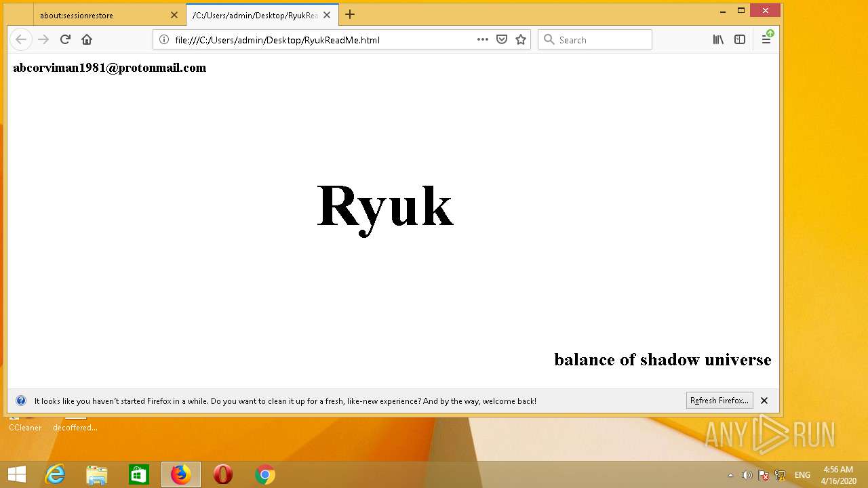Viewport: 868px width, 488px height.
Task: Toggle the sidebar view icon
Action: (x=740, y=39)
